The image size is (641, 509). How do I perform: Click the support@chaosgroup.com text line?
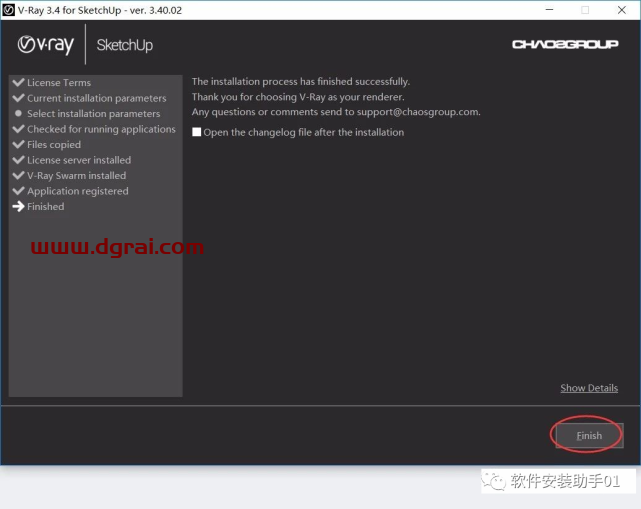(x=336, y=112)
